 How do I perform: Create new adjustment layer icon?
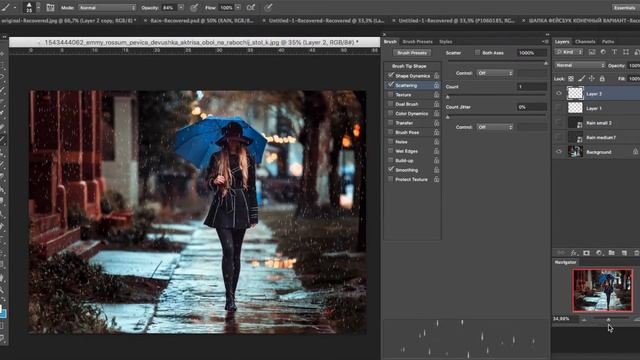pyautogui.click(x=599, y=253)
